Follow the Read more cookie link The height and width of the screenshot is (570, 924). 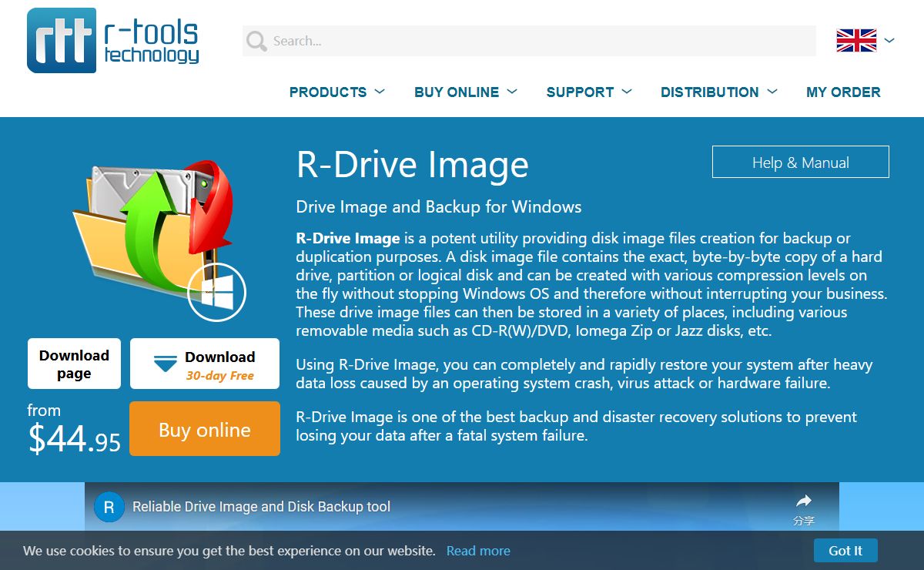[x=477, y=551]
